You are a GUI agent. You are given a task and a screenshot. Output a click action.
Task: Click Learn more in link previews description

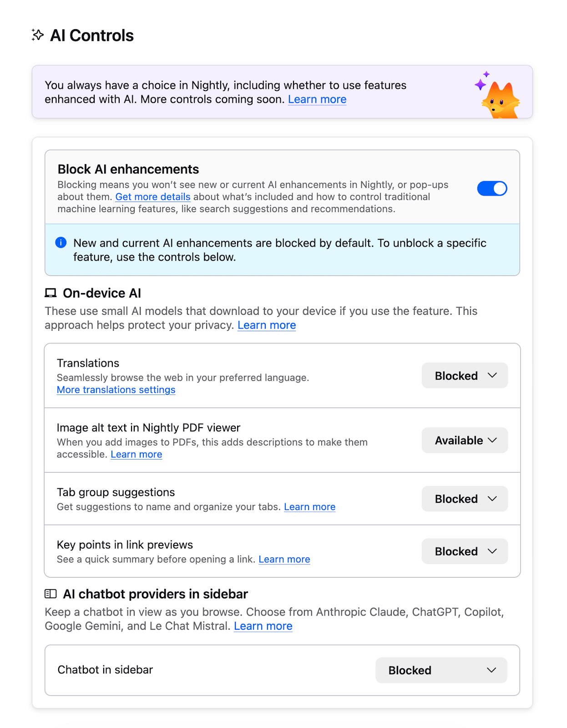(x=284, y=559)
